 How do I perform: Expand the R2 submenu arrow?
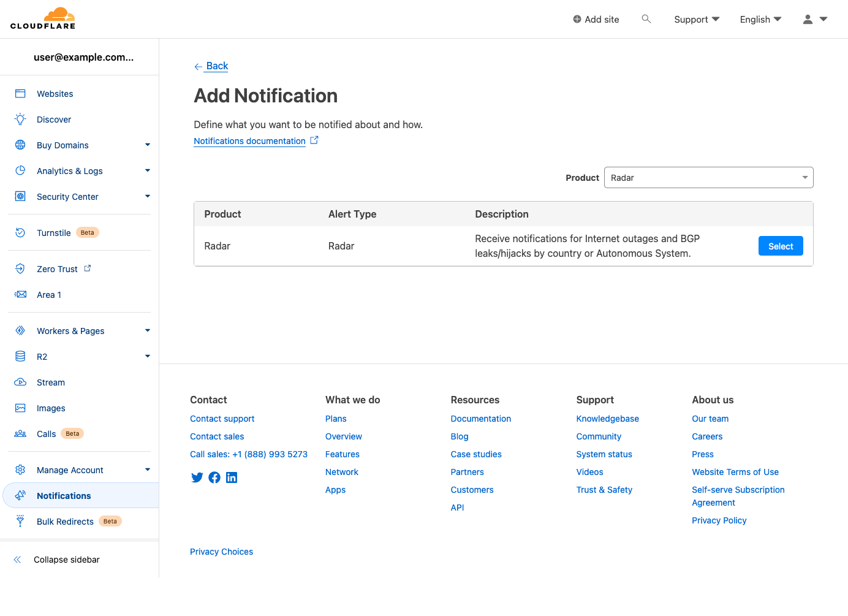coord(148,357)
